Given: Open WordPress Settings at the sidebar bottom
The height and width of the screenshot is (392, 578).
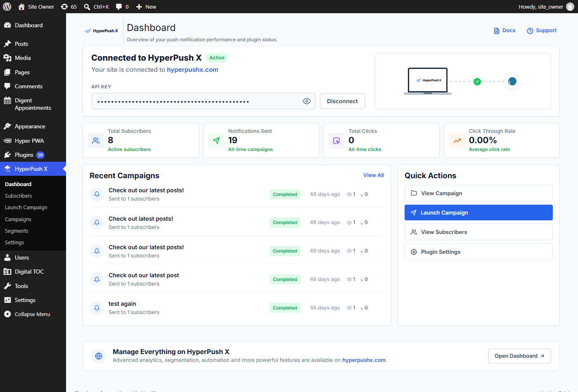Looking at the screenshot, I should coord(33,300).
